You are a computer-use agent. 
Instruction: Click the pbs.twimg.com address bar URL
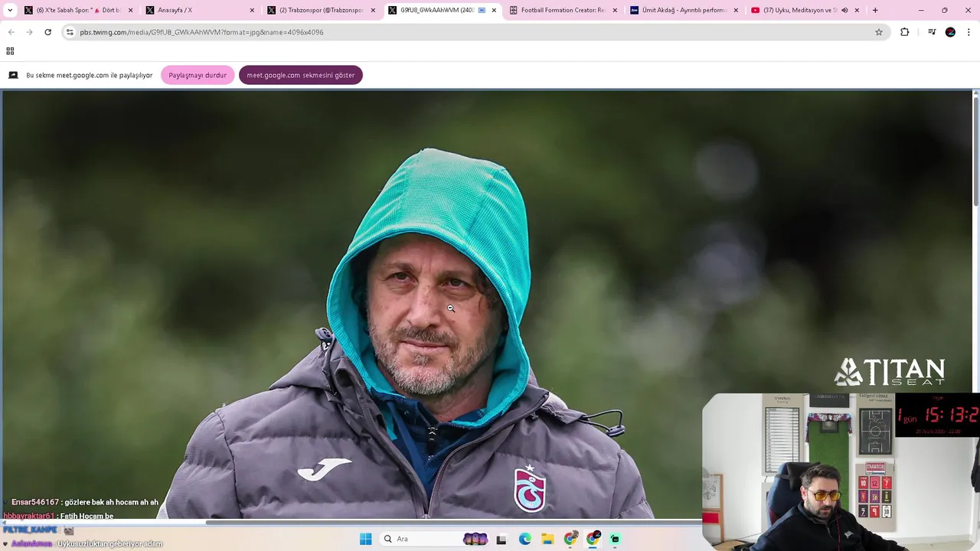point(201,32)
